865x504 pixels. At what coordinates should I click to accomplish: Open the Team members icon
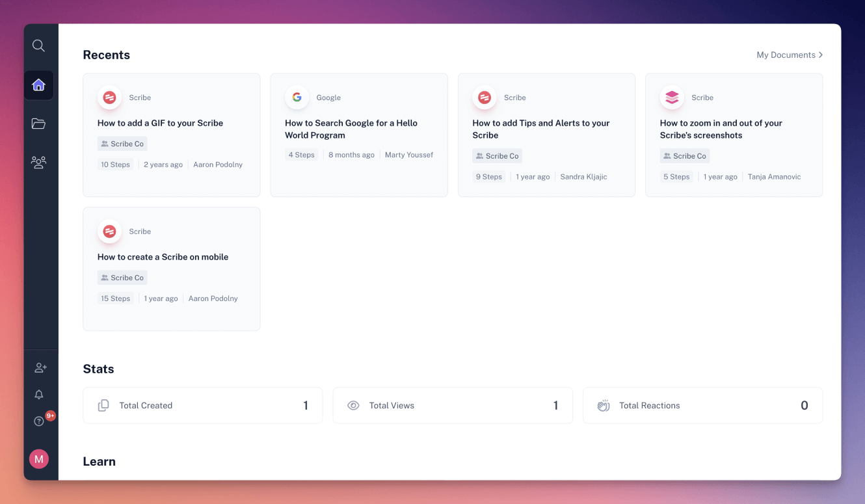(x=38, y=162)
